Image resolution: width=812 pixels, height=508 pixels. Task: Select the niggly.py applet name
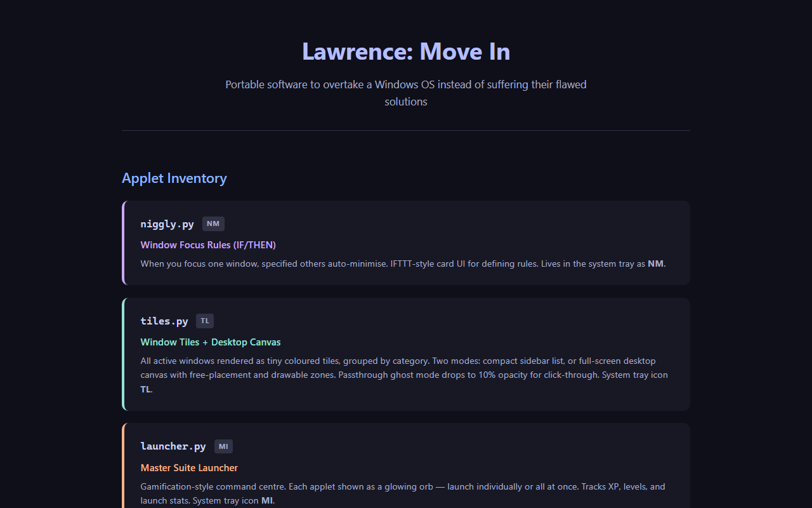pyautogui.click(x=167, y=224)
